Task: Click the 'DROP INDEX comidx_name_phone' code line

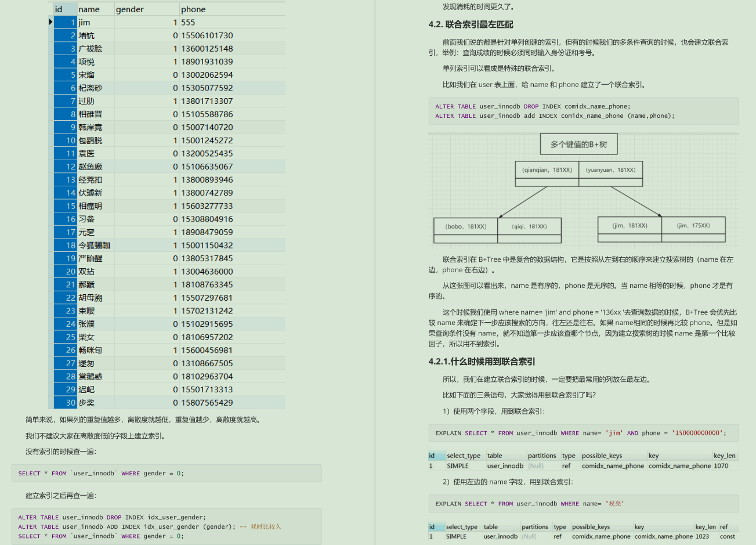Action: point(533,107)
